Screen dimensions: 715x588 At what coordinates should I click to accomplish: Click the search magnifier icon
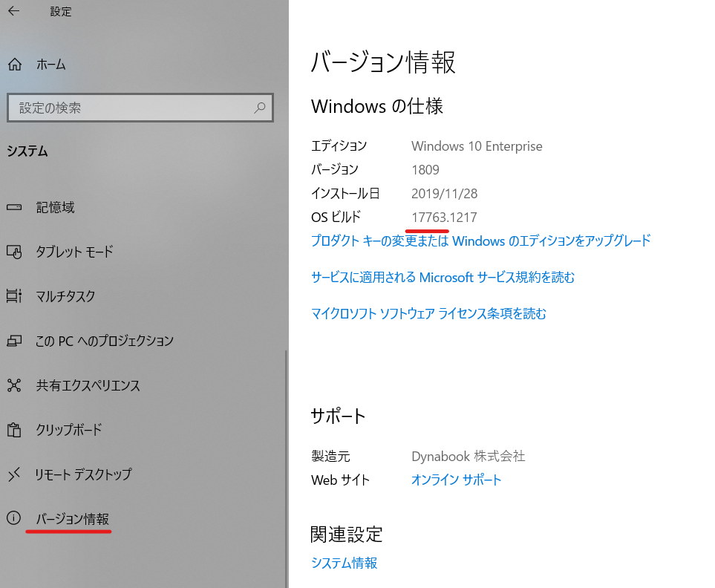pyautogui.click(x=259, y=108)
